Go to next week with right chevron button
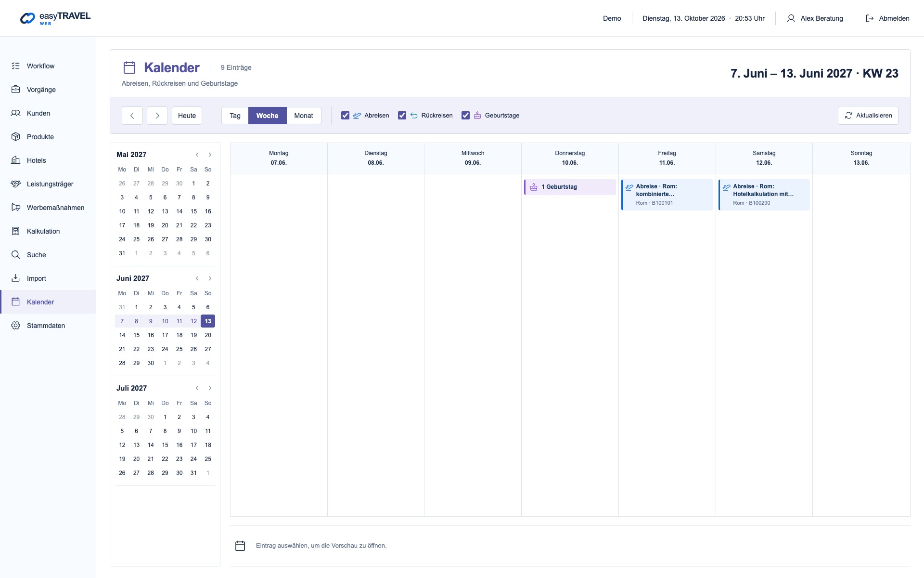This screenshot has width=924, height=578. [157, 116]
